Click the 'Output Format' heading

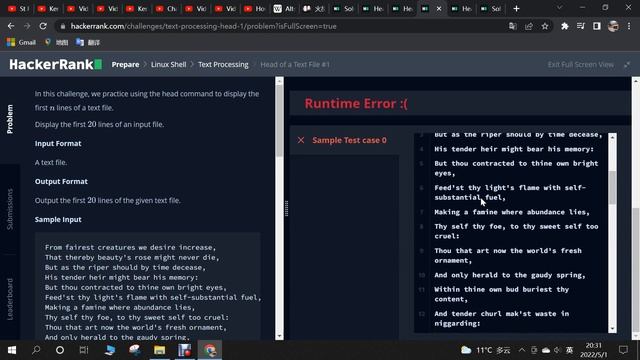(x=61, y=181)
